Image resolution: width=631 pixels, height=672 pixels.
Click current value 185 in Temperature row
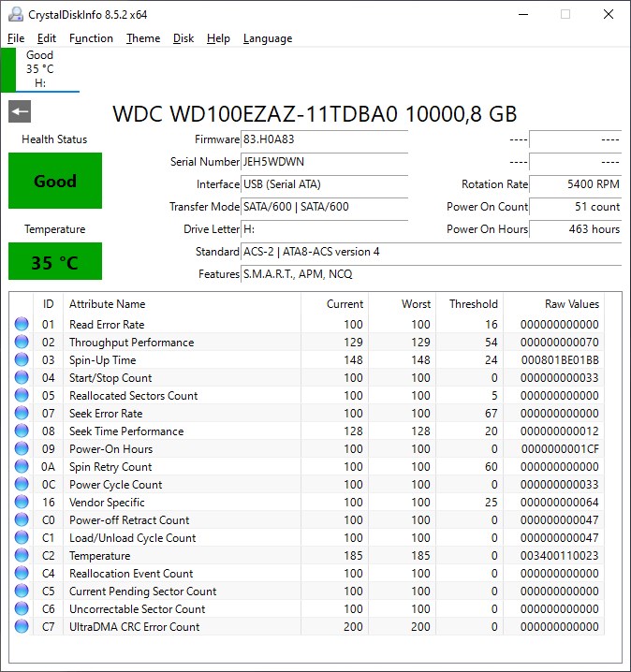[353, 555]
